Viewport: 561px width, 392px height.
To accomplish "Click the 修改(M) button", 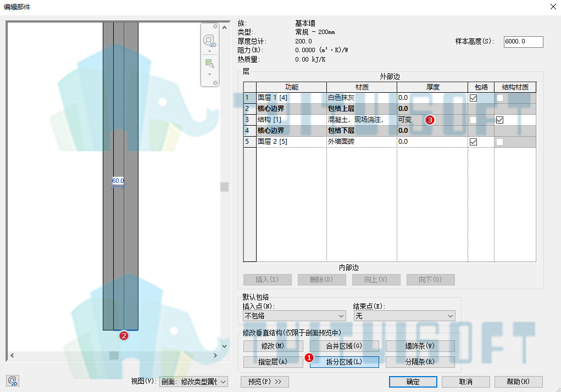I will [273, 346].
